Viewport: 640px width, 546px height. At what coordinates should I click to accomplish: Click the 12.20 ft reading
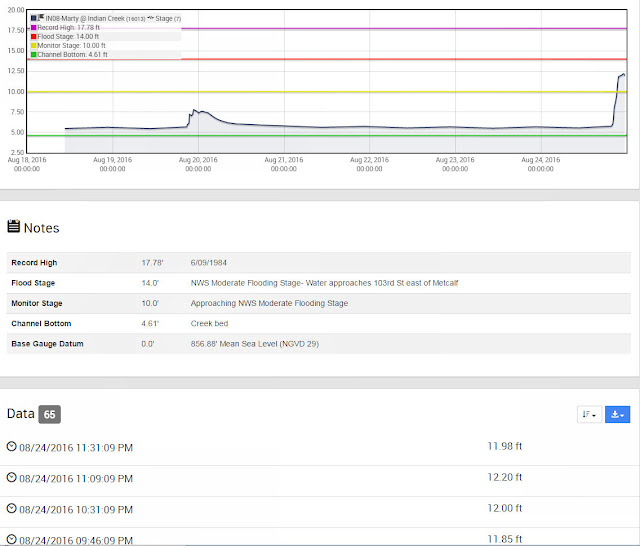click(504, 477)
